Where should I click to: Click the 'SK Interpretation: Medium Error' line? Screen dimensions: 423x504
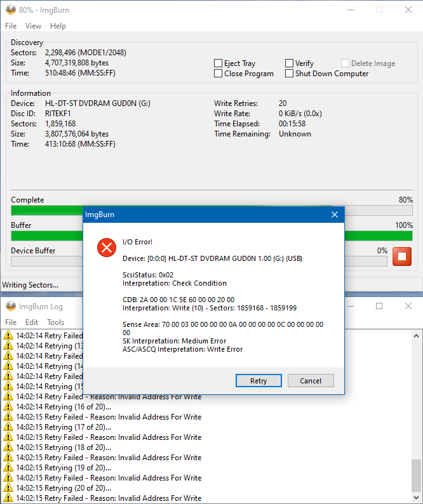pos(175,341)
